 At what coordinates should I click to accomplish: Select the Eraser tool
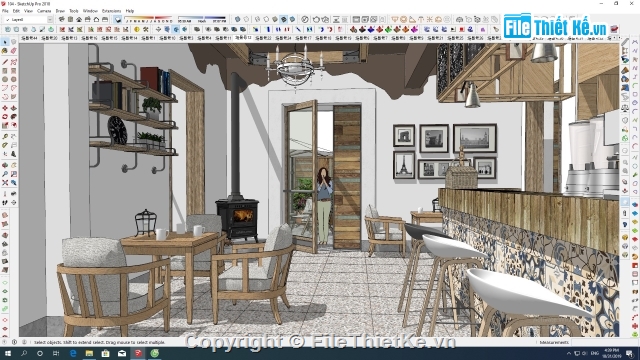13,51
